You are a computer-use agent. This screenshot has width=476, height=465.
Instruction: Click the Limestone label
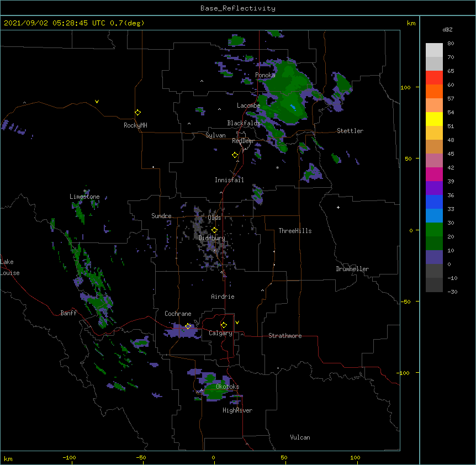point(84,197)
